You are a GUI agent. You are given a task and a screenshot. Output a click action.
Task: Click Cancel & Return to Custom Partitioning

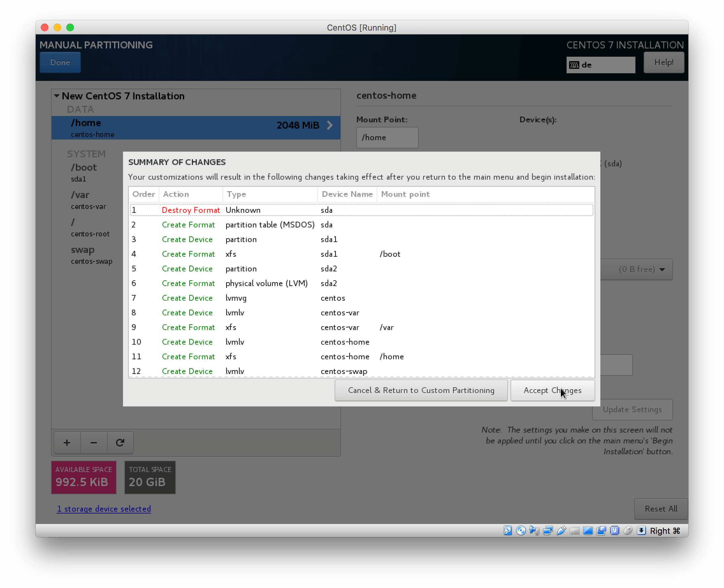click(x=420, y=390)
